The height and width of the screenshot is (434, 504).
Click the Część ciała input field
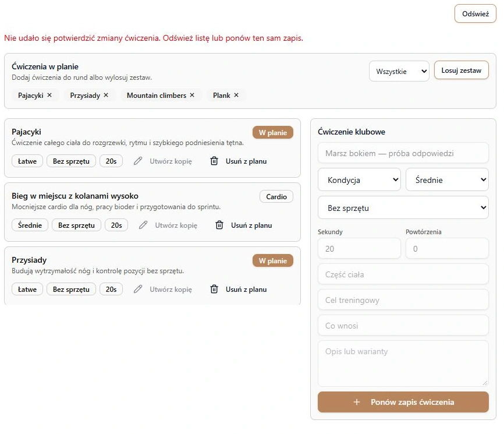tap(403, 274)
